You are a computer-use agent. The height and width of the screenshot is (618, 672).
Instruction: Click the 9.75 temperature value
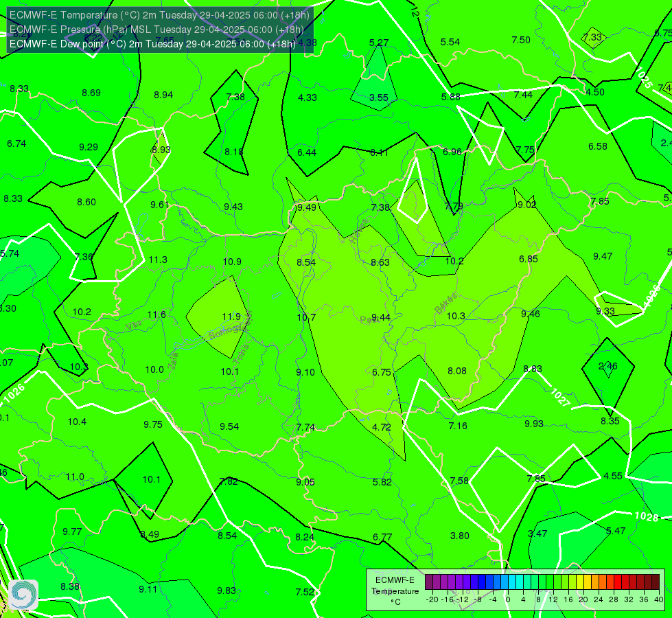(153, 424)
